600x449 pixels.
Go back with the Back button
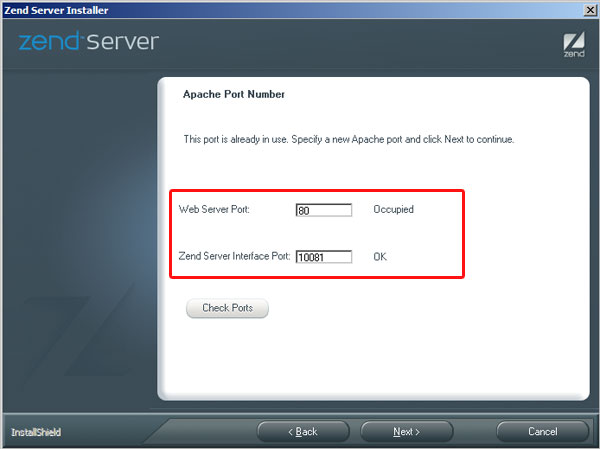[303, 432]
